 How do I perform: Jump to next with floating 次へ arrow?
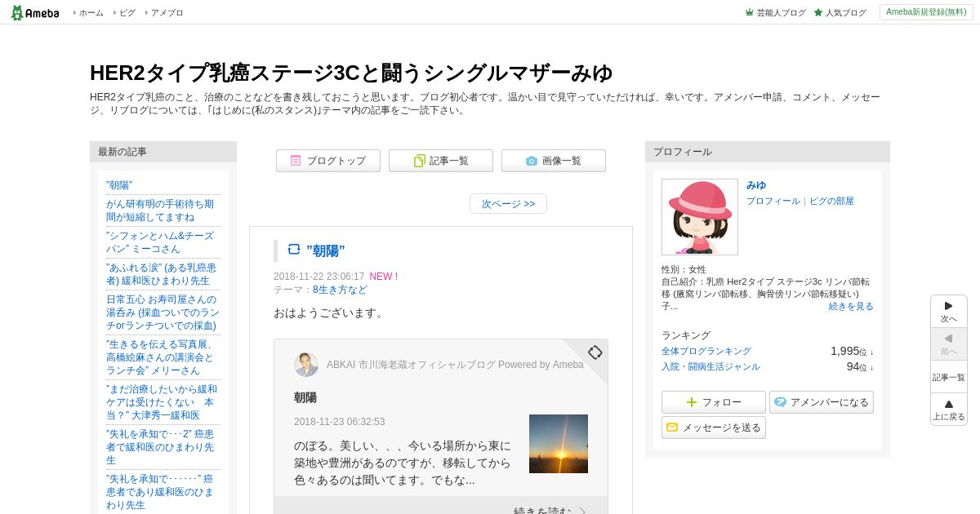click(x=949, y=311)
